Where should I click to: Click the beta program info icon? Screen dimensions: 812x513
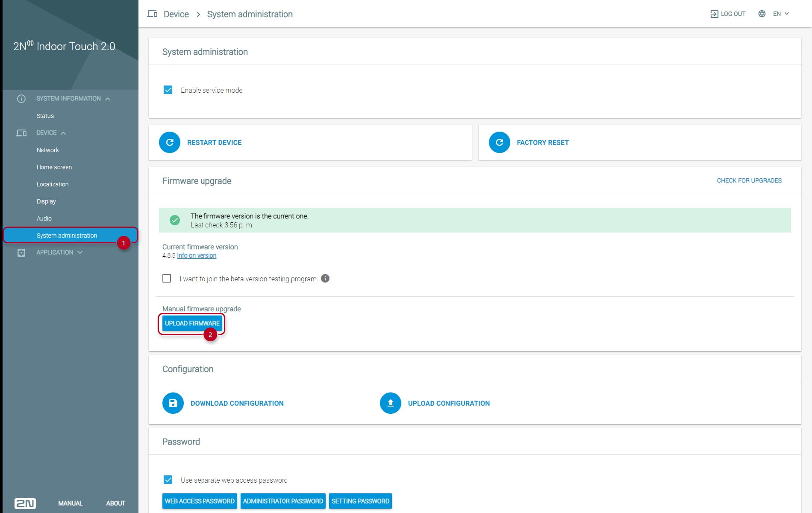(325, 278)
